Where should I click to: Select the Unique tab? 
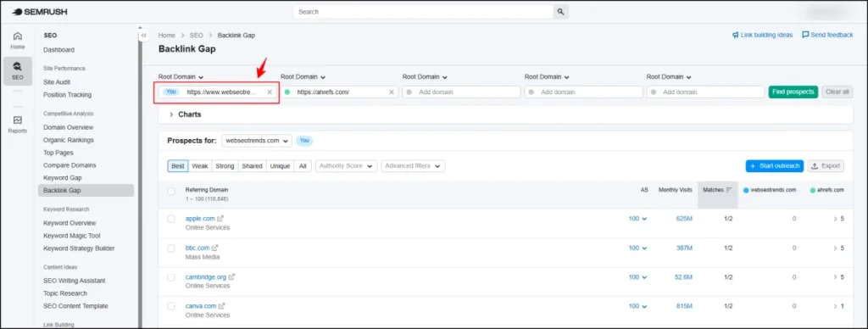[x=280, y=165]
